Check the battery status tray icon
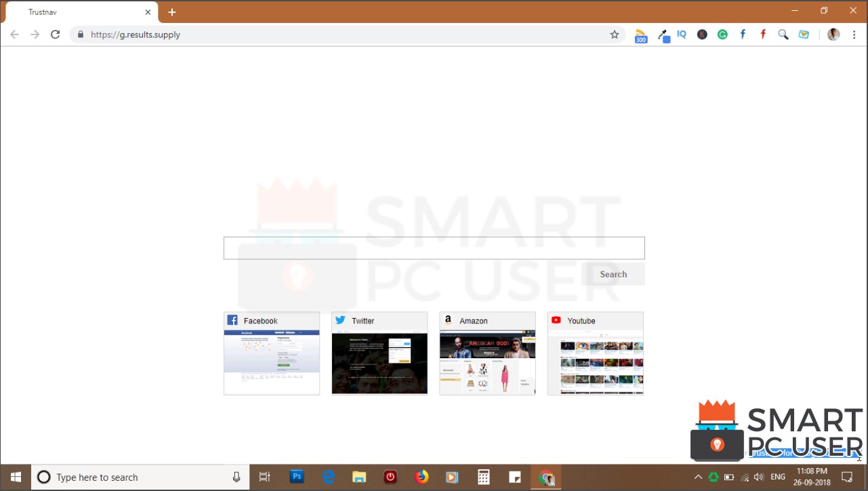The width and height of the screenshot is (868, 491). pyautogui.click(x=729, y=477)
